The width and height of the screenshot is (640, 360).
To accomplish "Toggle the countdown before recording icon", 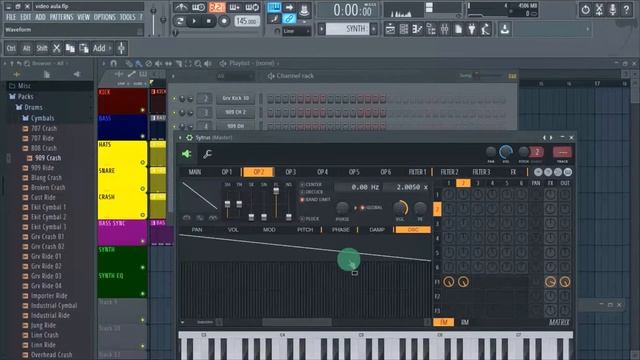I will pyautogui.click(x=217, y=7).
